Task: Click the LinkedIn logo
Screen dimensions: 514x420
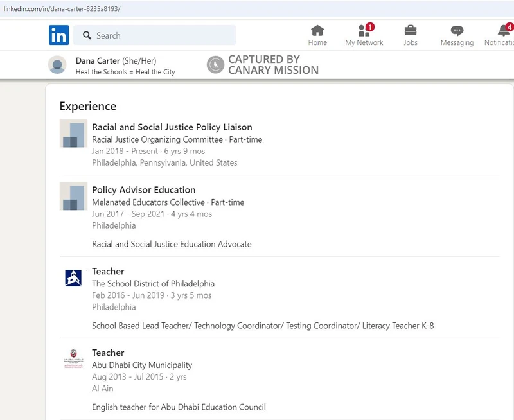Action: pyautogui.click(x=58, y=35)
